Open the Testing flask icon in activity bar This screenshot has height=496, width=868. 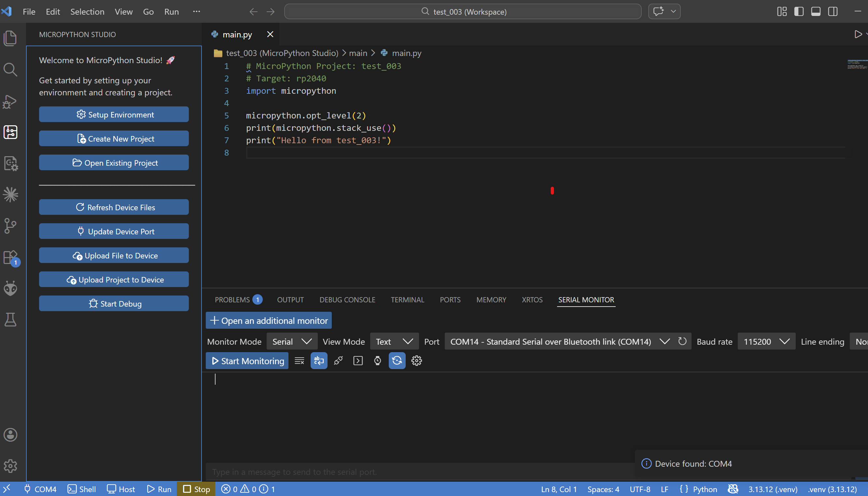click(10, 320)
